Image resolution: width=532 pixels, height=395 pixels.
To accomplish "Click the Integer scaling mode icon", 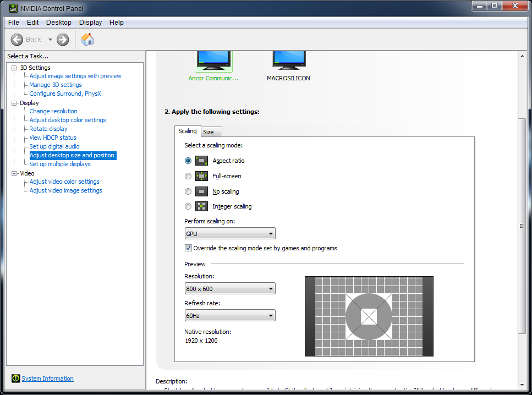I will [x=201, y=206].
